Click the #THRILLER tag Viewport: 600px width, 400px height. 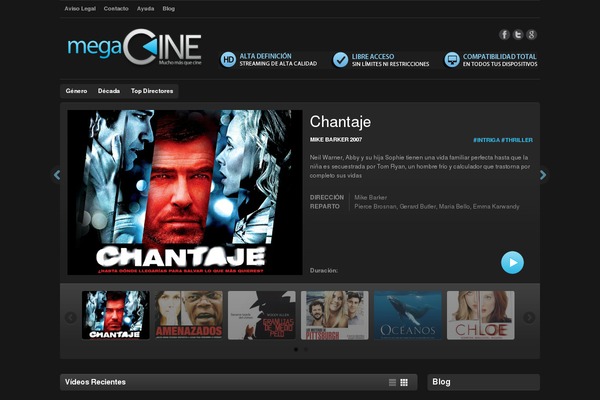(517, 140)
